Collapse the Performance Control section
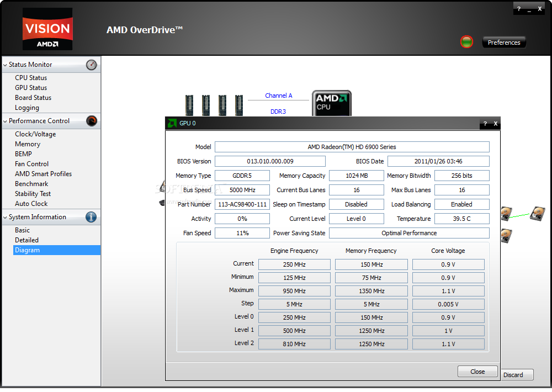 click(x=5, y=121)
